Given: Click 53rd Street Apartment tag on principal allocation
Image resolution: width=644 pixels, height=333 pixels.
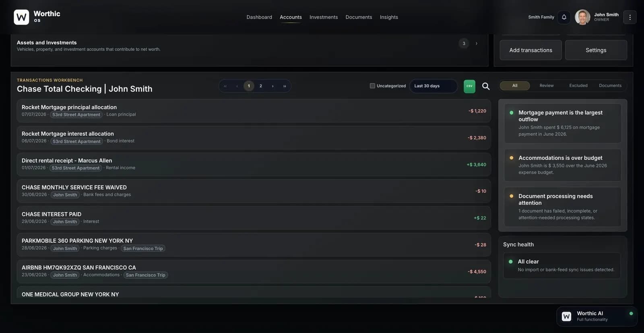Looking at the screenshot, I should (76, 115).
